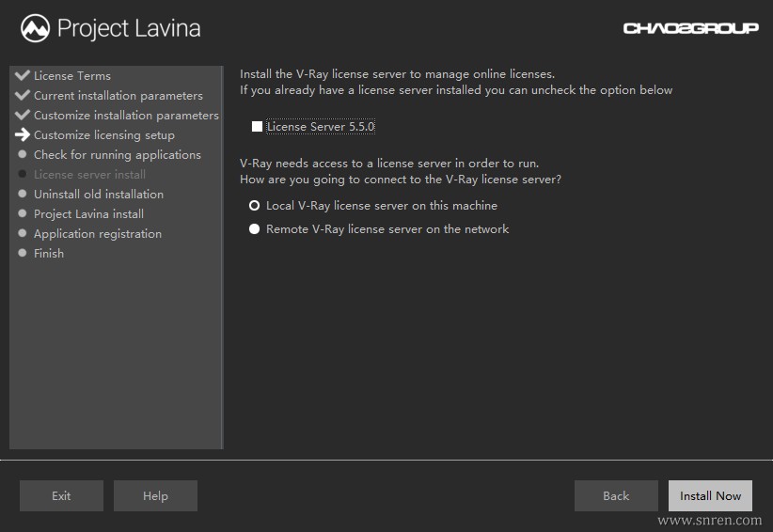
Task: Click the Exit button
Action: click(x=62, y=495)
